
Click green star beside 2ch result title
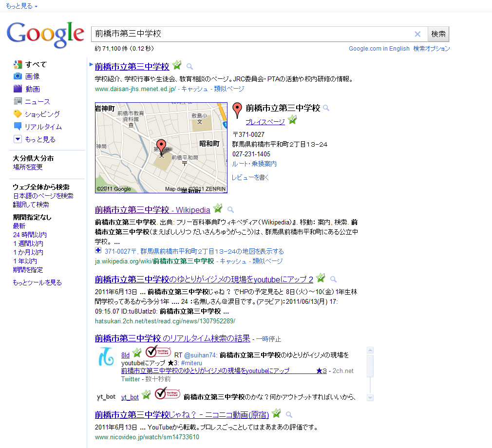tap(321, 278)
